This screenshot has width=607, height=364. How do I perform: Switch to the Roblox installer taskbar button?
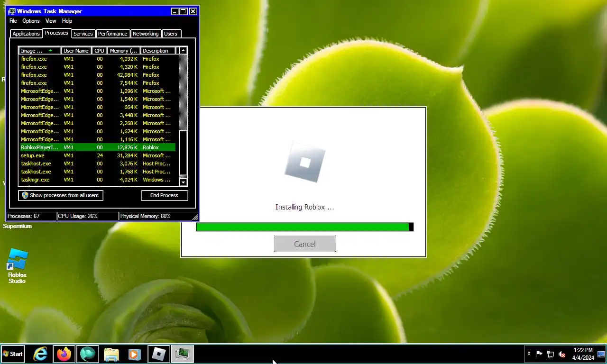coord(158,354)
